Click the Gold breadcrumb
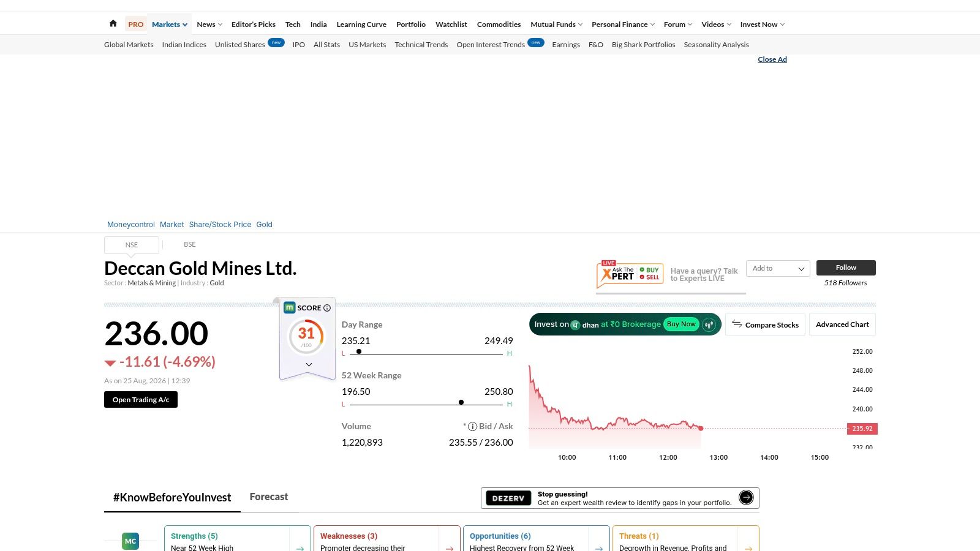980x551 pixels. coord(264,225)
